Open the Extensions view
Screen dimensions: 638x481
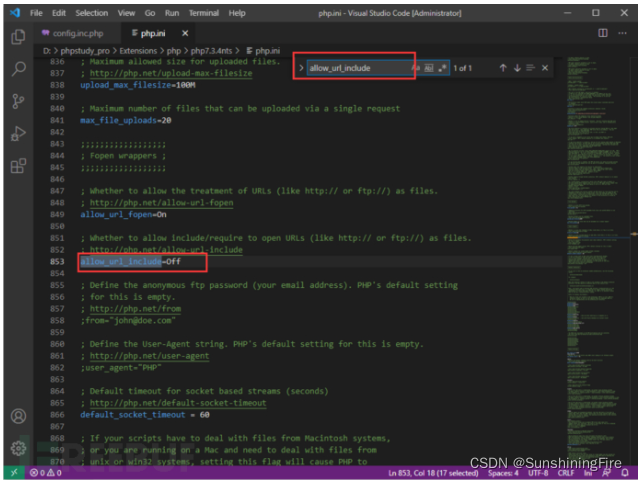[18, 166]
